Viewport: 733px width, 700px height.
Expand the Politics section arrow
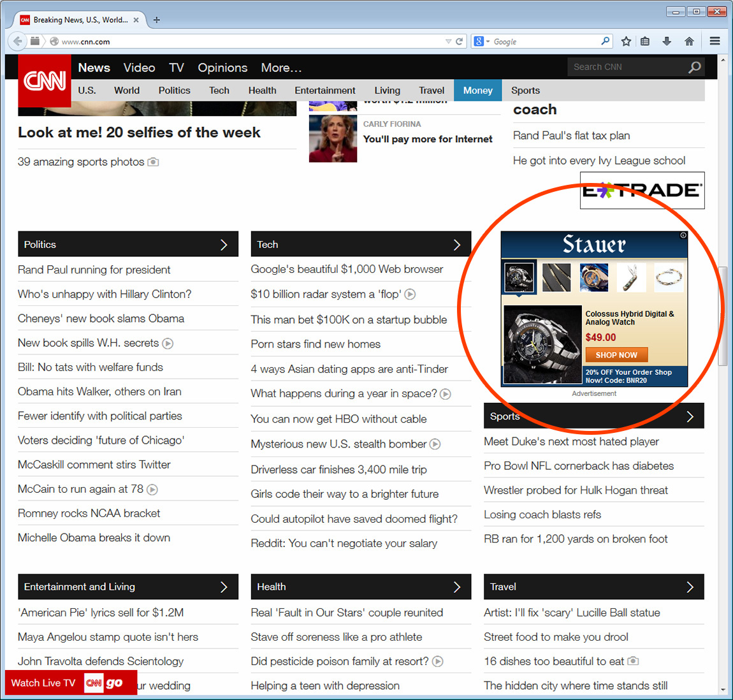pyautogui.click(x=224, y=245)
